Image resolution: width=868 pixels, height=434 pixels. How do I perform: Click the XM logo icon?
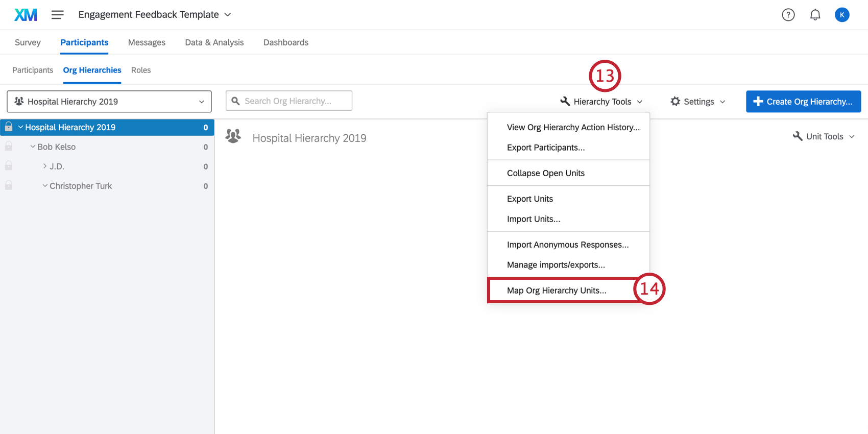click(x=26, y=15)
